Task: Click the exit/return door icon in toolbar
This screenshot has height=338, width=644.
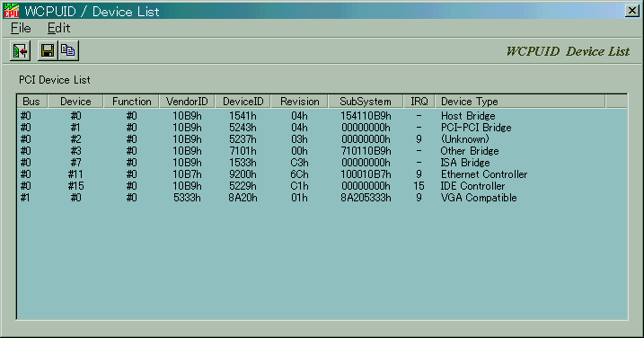Action: point(20,51)
